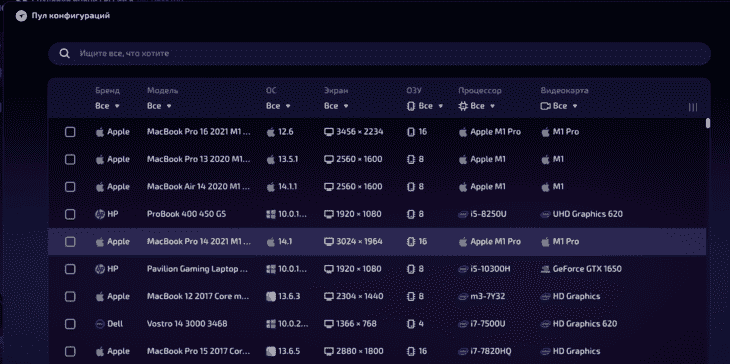The image size is (730, 364).
Task: Click the monitor icon beside 3456 × 2234
Action: tap(329, 132)
